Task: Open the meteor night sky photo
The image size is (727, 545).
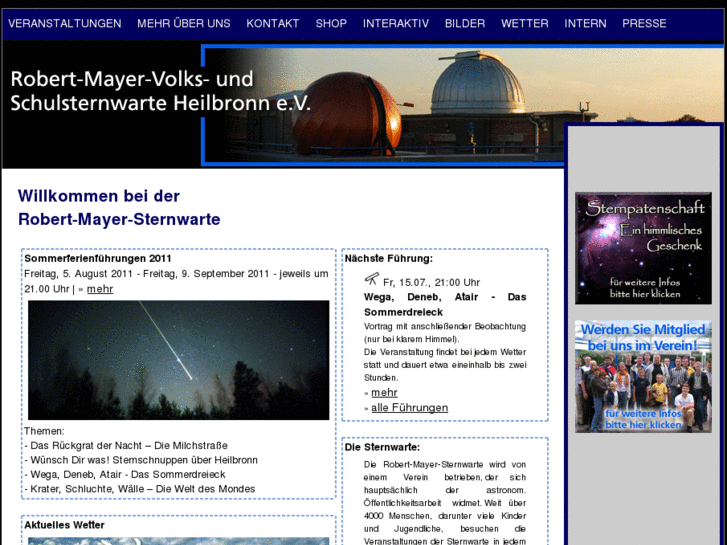Action: tap(179, 360)
